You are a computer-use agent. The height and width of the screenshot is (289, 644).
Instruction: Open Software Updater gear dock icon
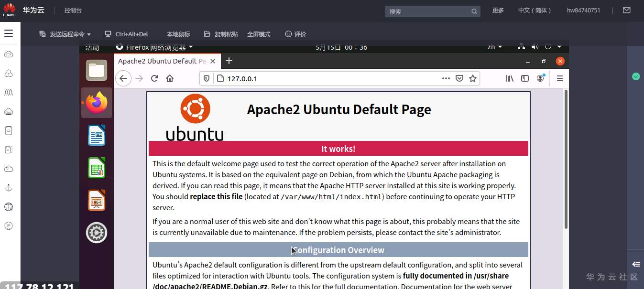coord(97,233)
